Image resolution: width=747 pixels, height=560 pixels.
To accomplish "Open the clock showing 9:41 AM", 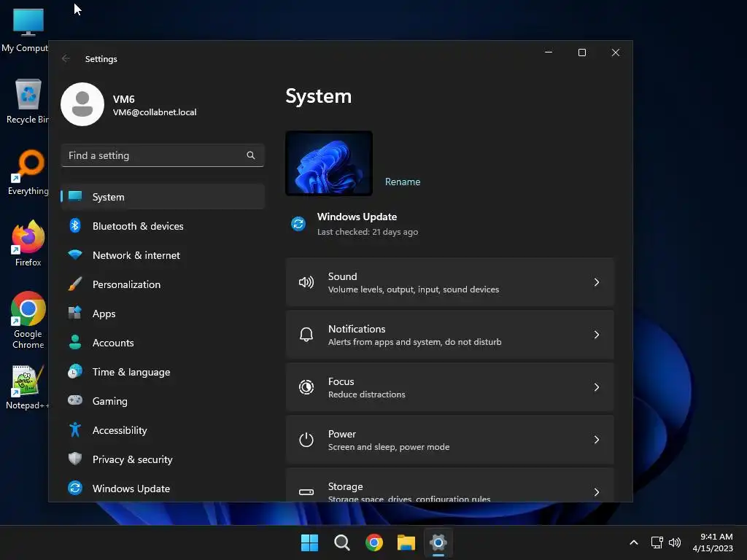I will 713,542.
